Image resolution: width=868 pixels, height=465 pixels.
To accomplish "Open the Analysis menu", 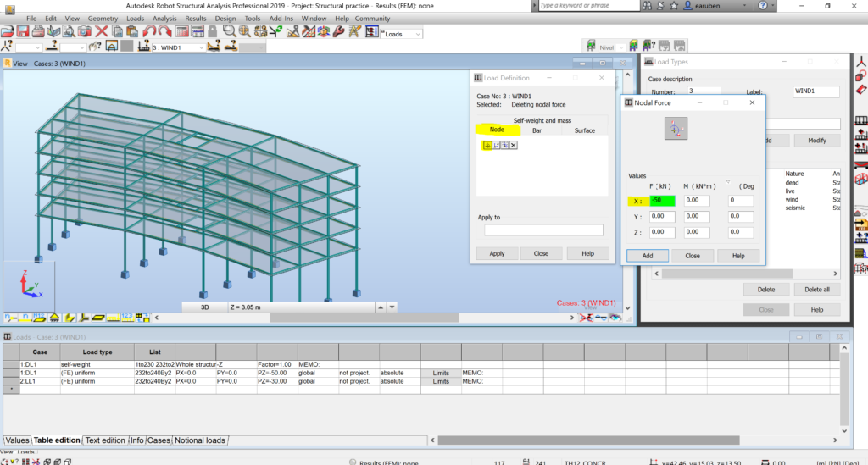I will point(164,19).
